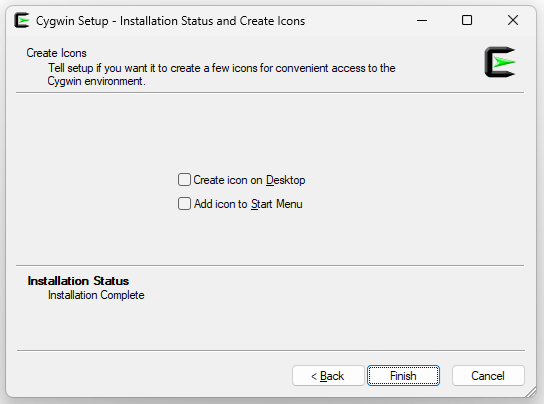Cancel the Cygwin setup wizard
Viewport: 544px width, 404px height.
click(488, 376)
